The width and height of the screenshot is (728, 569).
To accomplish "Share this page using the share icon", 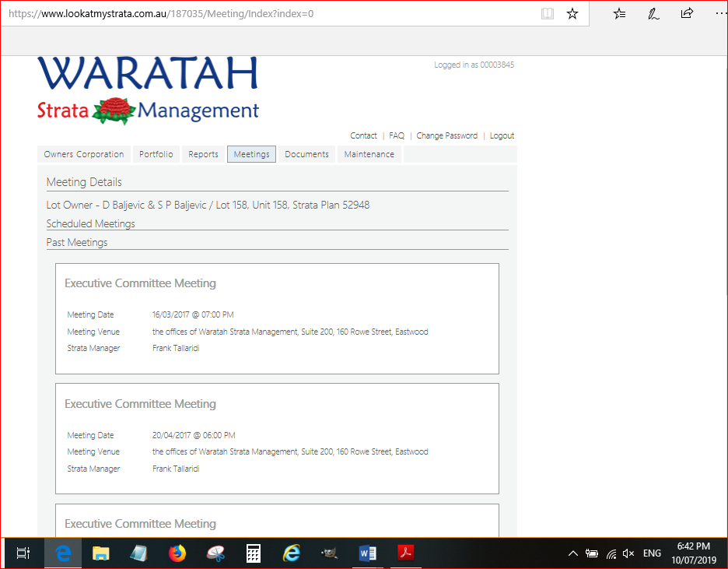I will pyautogui.click(x=687, y=13).
